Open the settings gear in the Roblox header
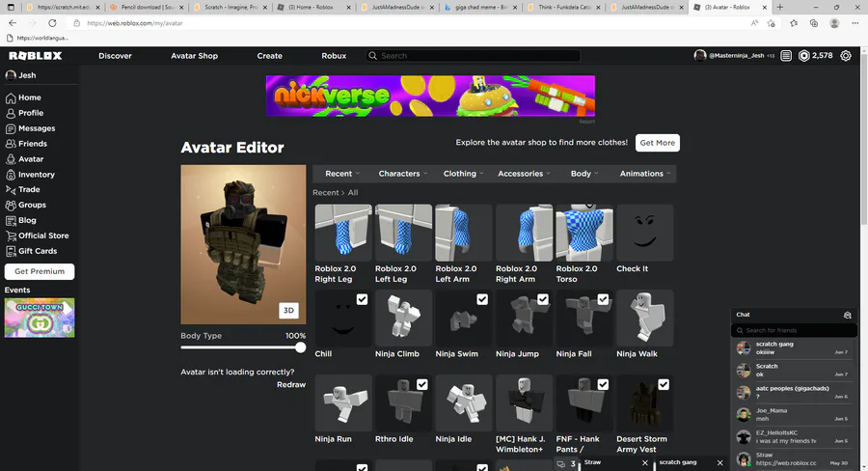This screenshot has height=471, width=868. 846,55
